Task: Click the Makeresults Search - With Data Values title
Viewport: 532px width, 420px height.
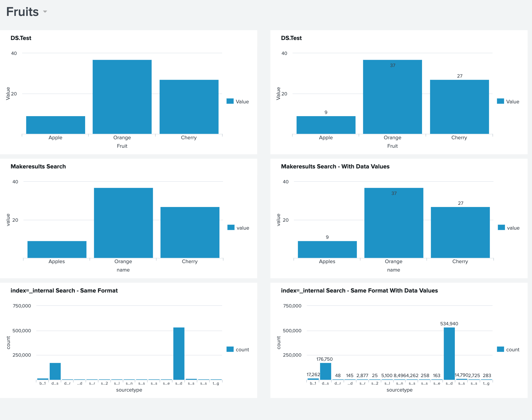Action: [x=335, y=167]
